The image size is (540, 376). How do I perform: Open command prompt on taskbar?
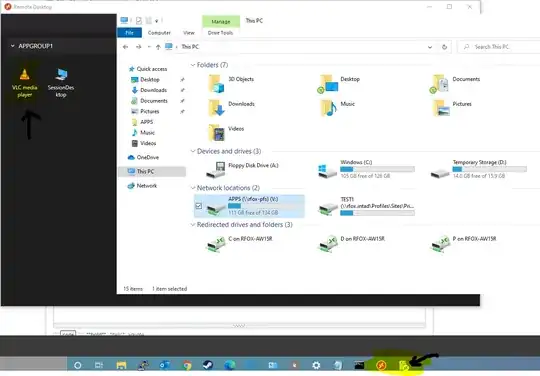pyautogui.click(x=359, y=365)
